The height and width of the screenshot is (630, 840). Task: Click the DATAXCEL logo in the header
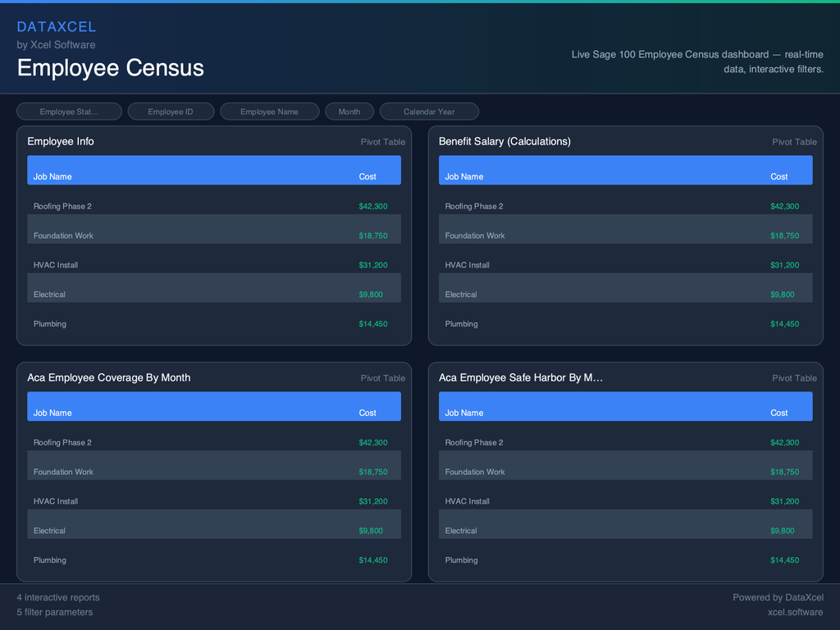[x=57, y=26]
